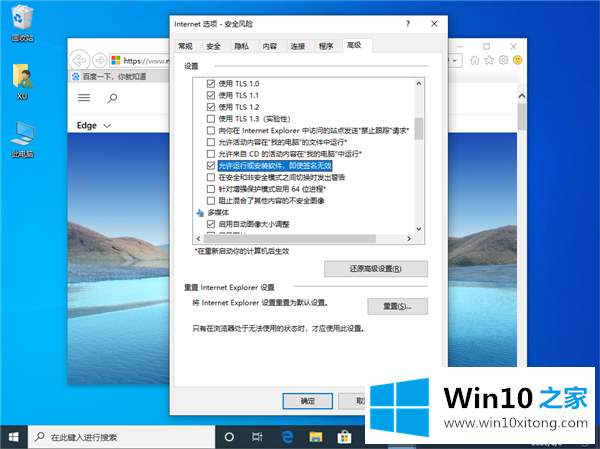Click settings list scroll down arrow

point(419,229)
